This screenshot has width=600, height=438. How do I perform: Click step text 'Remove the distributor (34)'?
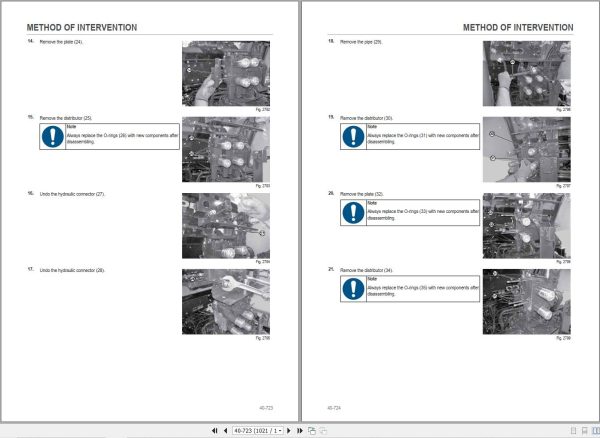pos(367,270)
